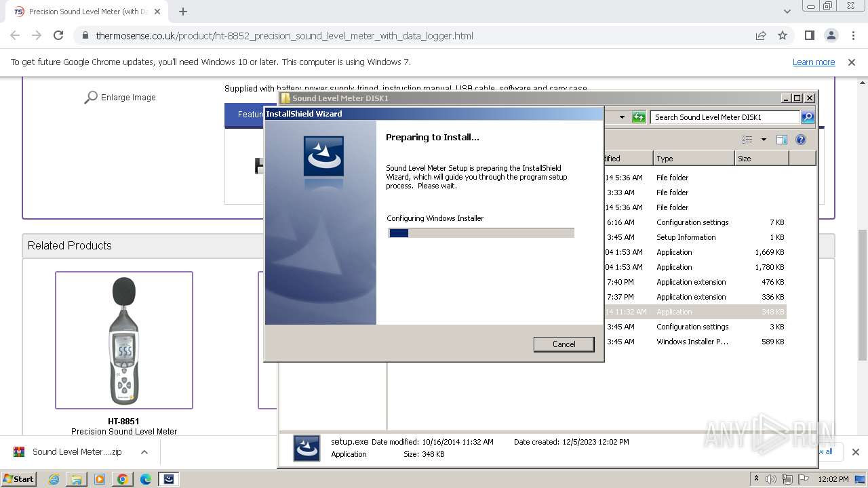Open Microsoft Edge from the taskbar
This screenshot has width=868, height=488.
point(146,479)
